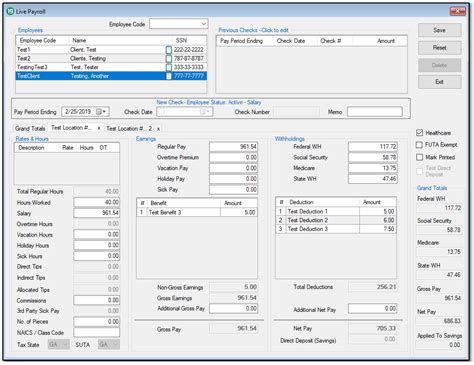
Task: Toggle checkbox in TestingTest3 employee row
Action: [169, 67]
